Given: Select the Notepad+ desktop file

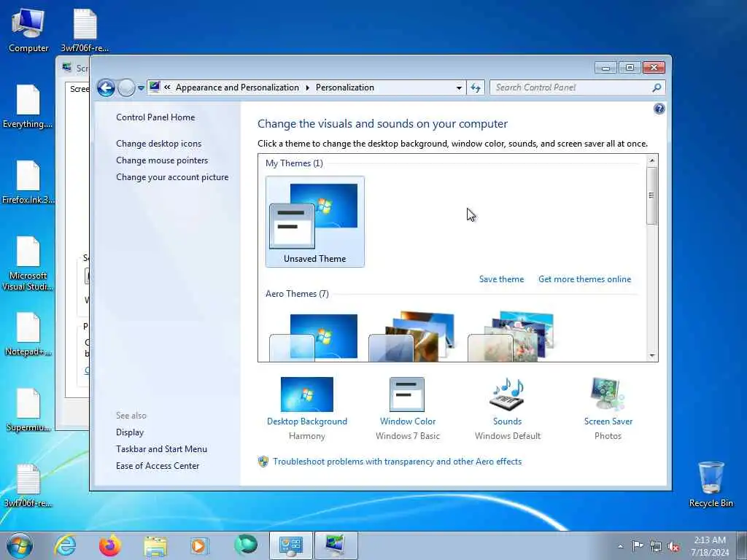Looking at the screenshot, I should 28,334.
